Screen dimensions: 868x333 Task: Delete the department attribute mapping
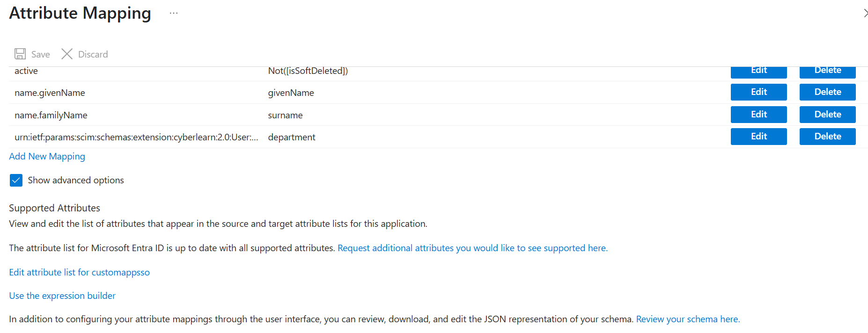(827, 137)
